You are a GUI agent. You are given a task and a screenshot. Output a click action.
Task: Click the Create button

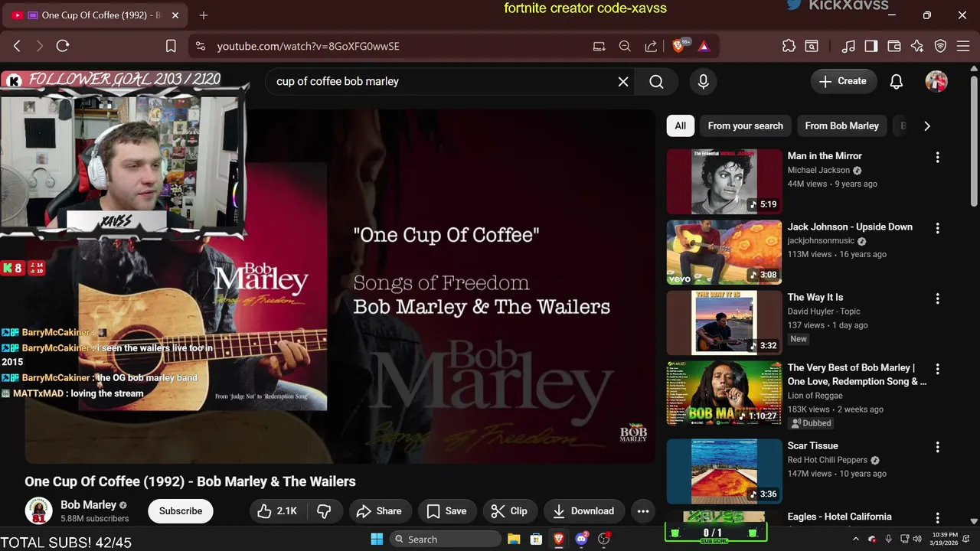(843, 81)
